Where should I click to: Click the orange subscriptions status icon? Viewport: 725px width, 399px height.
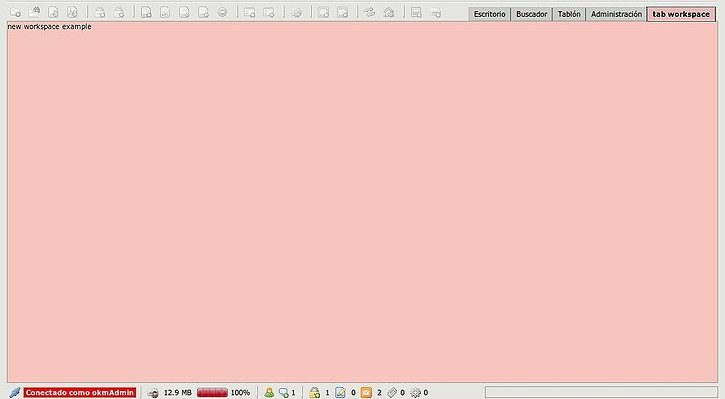click(366, 393)
